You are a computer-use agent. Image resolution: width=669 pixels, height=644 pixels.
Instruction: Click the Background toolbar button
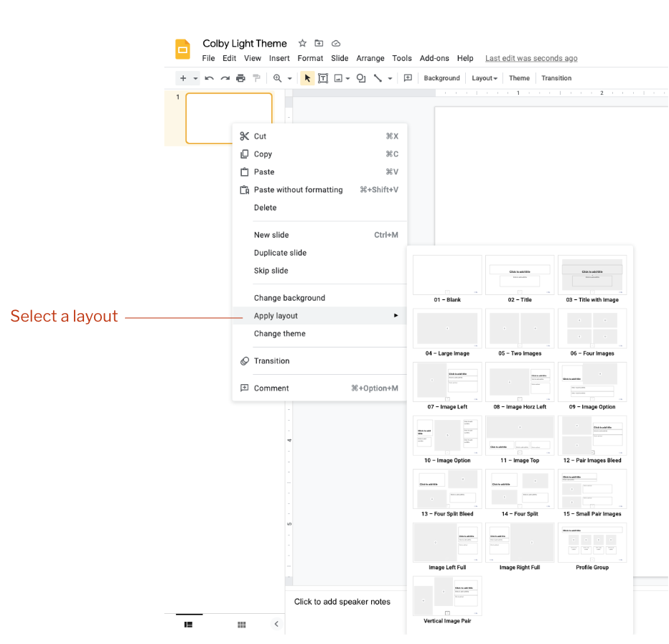pos(441,78)
